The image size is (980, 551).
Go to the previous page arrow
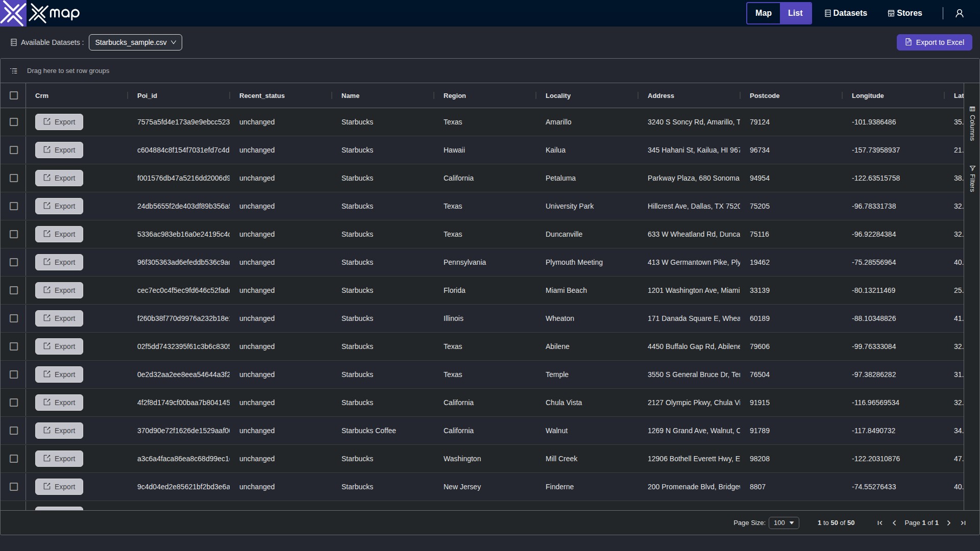pyautogui.click(x=894, y=523)
